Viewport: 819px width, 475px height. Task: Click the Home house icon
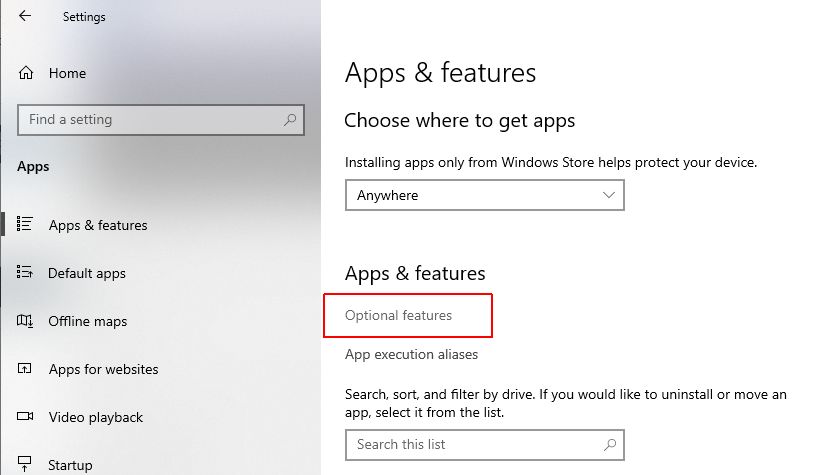tap(26, 73)
